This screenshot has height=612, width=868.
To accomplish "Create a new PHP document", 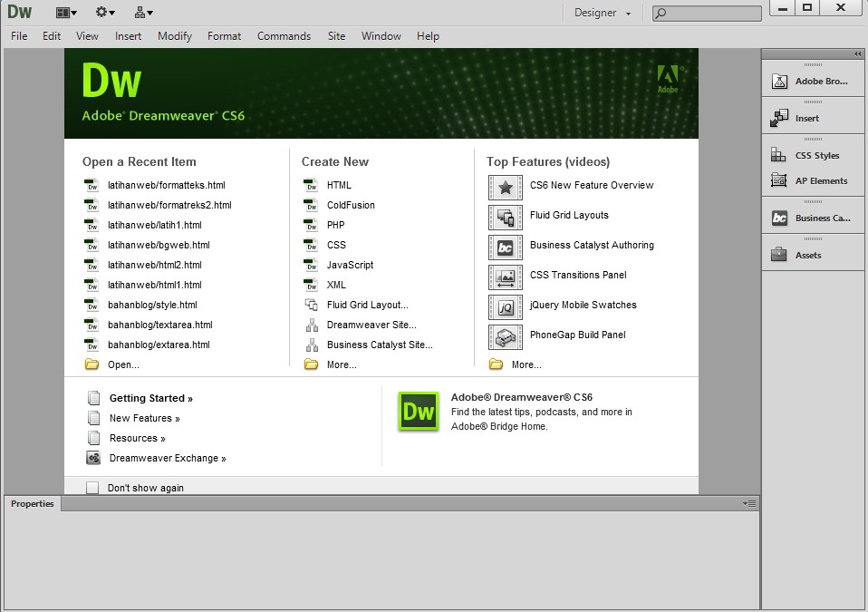I will coord(335,225).
